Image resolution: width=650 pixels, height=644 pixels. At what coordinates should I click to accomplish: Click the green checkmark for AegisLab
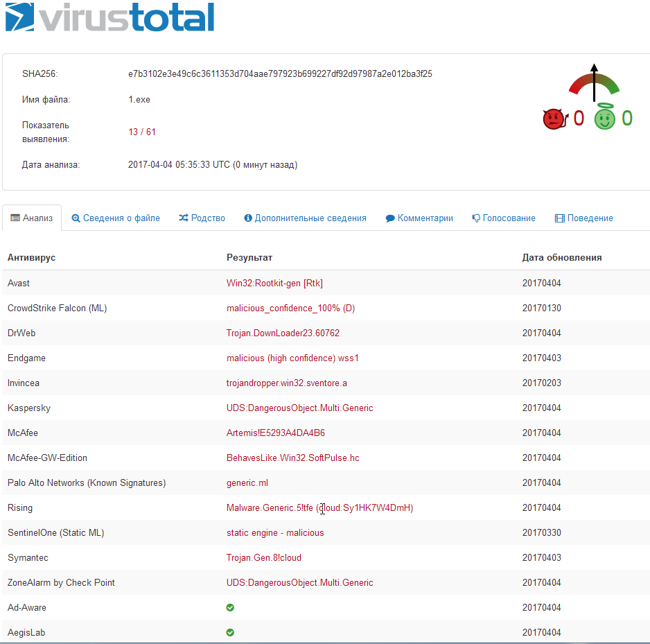pyautogui.click(x=230, y=633)
